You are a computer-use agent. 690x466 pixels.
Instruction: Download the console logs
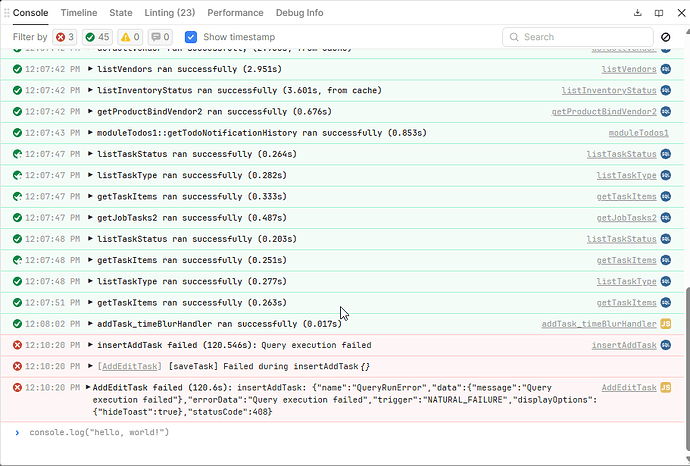click(x=638, y=13)
